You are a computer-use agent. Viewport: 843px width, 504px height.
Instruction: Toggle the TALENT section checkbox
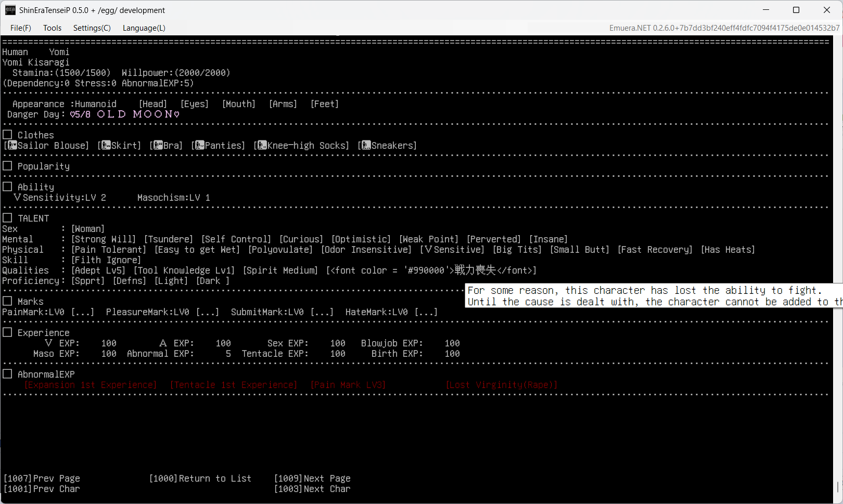pyautogui.click(x=7, y=218)
